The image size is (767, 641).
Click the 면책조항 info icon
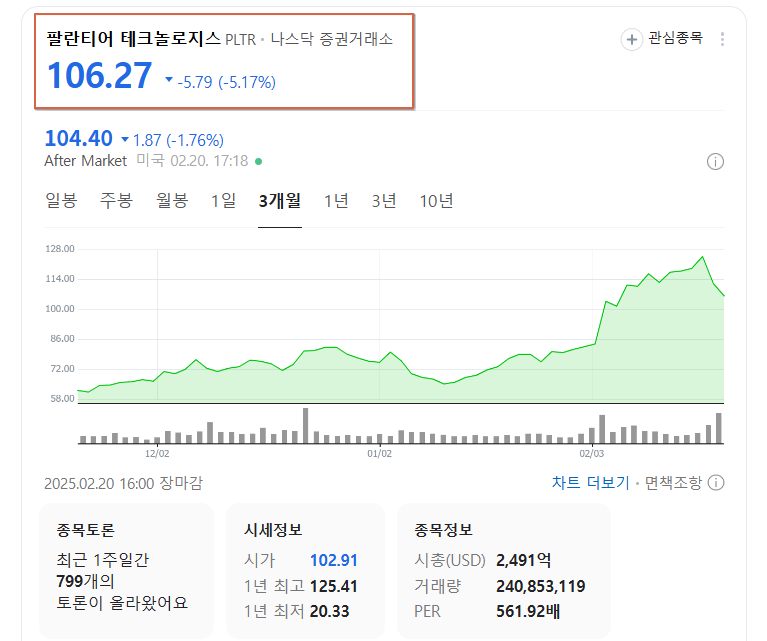(716, 482)
